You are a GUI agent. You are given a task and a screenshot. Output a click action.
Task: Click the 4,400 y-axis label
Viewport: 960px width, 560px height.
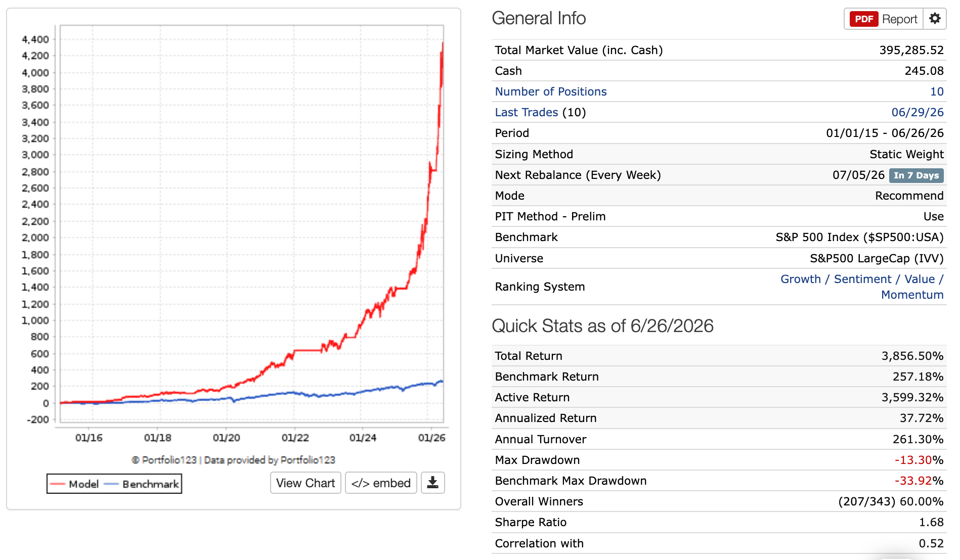(x=35, y=39)
